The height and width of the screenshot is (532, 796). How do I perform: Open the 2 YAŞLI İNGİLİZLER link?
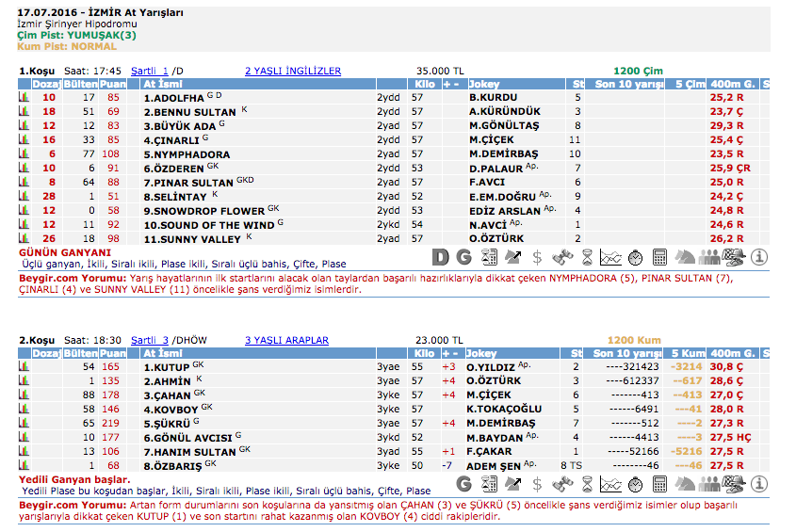coord(293,71)
